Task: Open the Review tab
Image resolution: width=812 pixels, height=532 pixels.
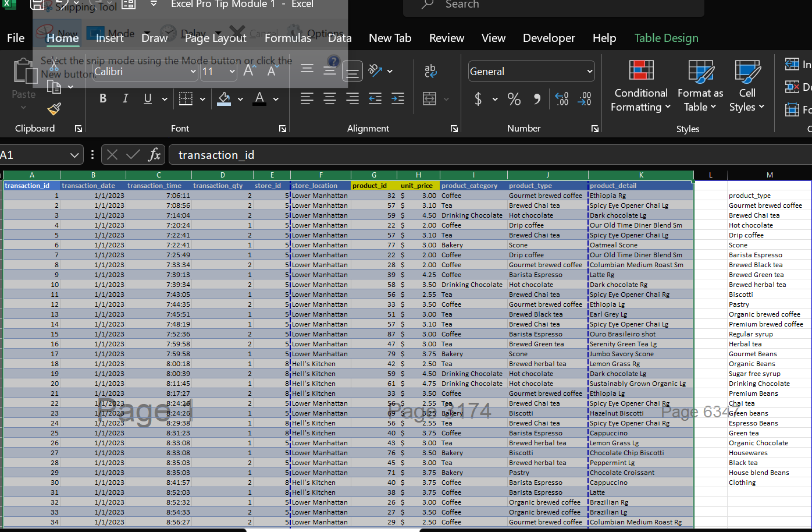Action: pyautogui.click(x=447, y=38)
